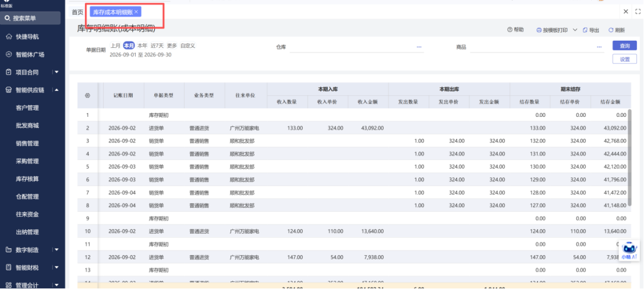Expand the 智能财税 menu group
Screen dimensions: 644x289
point(56,267)
